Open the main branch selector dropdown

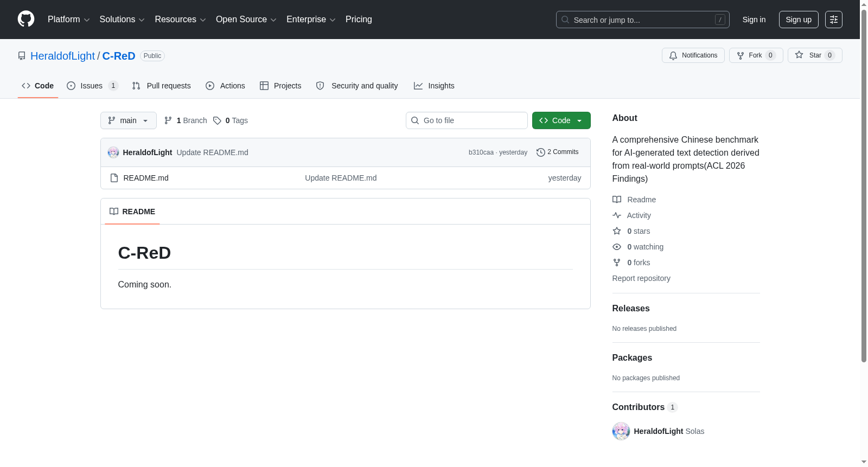coord(129,120)
